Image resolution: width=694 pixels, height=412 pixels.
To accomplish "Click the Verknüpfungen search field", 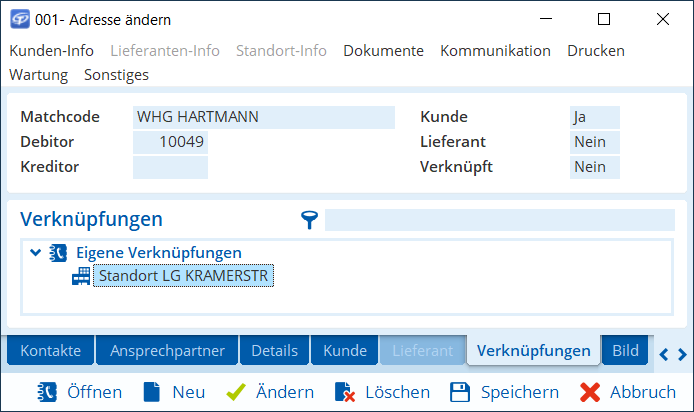I will 499,220.
